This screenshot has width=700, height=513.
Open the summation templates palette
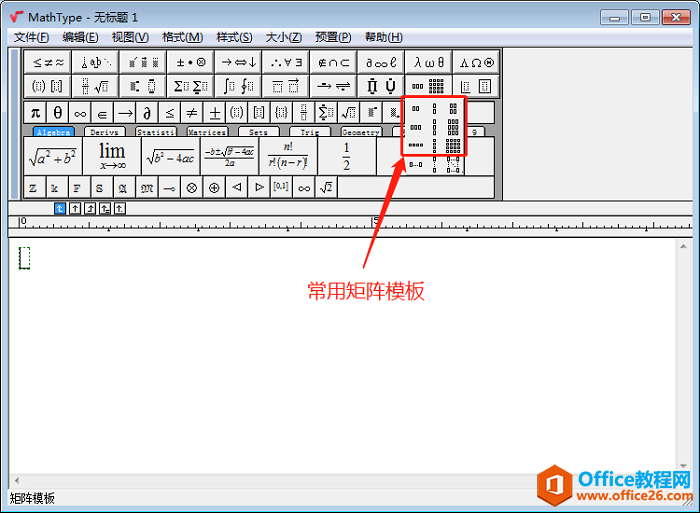coord(191,86)
